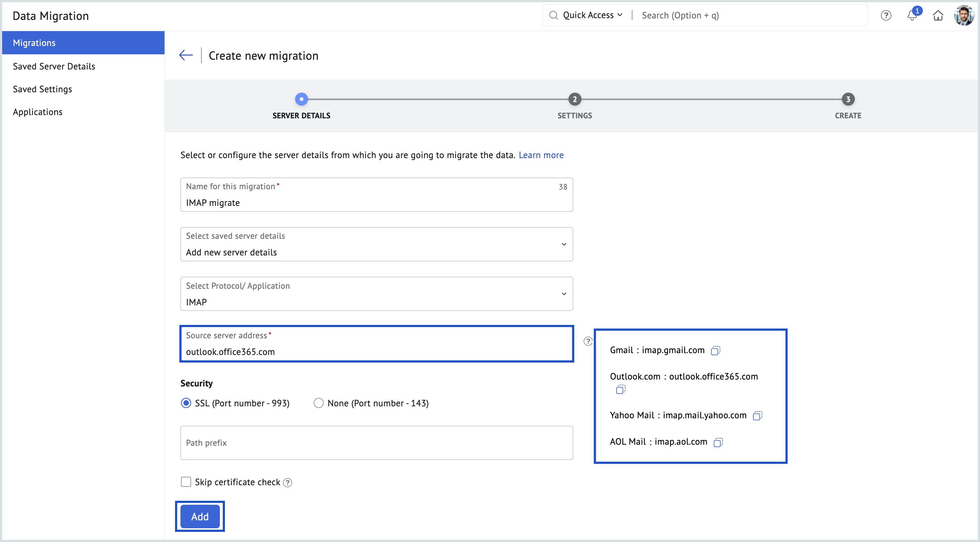Viewport: 980px width, 542px height.
Task: Open the Learn more link
Action: [x=541, y=155]
